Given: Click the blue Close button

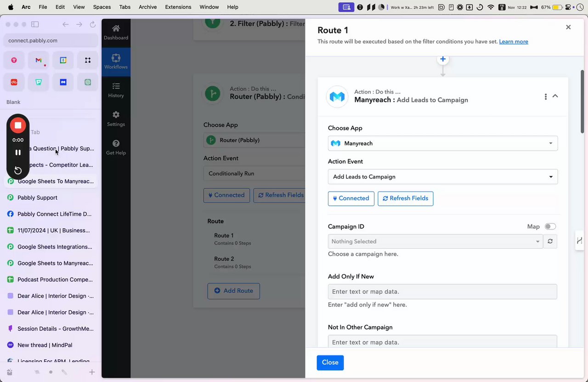Looking at the screenshot, I should [330, 362].
